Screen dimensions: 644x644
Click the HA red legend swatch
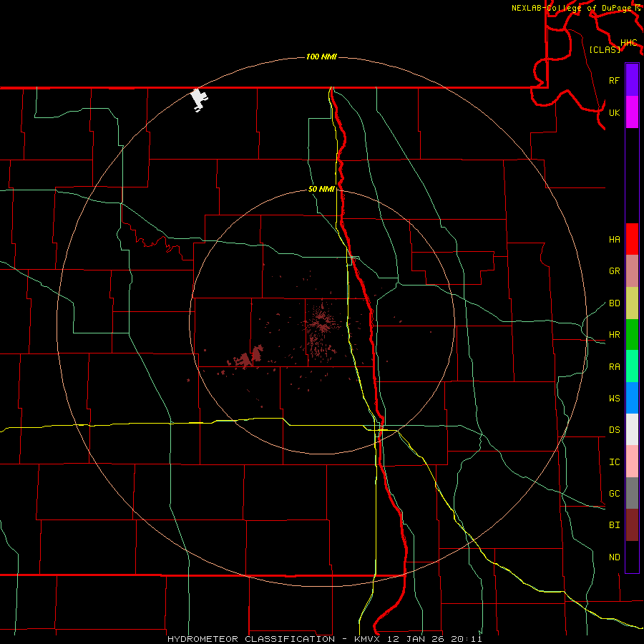(x=632, y=239)
